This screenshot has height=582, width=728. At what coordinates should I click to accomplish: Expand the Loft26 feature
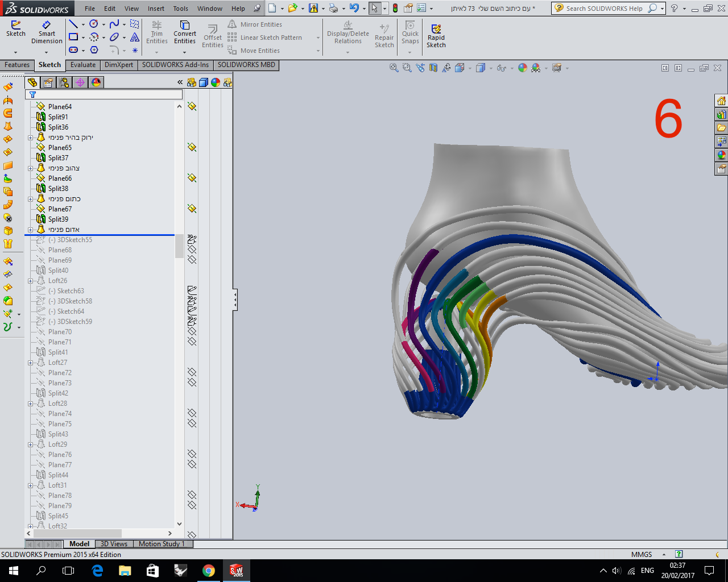click(30, 281)
